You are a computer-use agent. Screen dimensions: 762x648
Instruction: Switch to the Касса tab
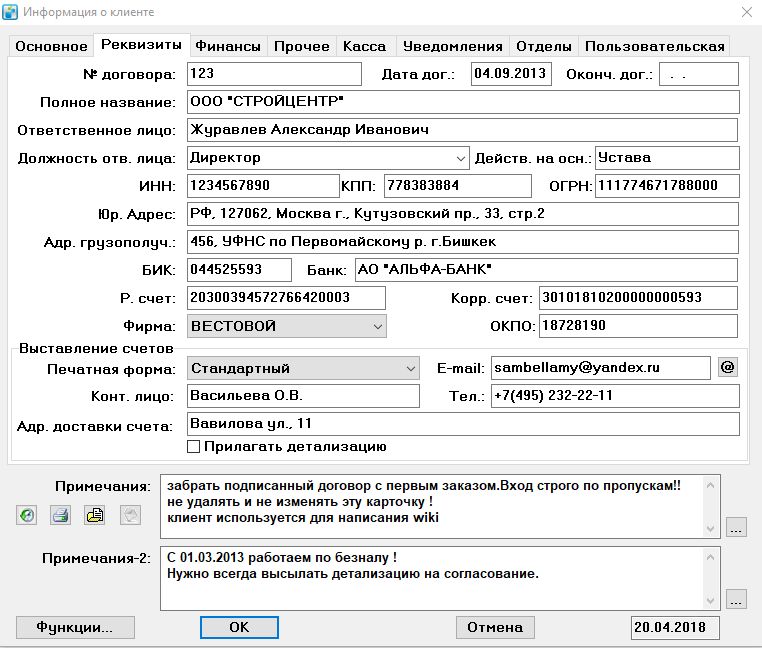pos(364,46)
